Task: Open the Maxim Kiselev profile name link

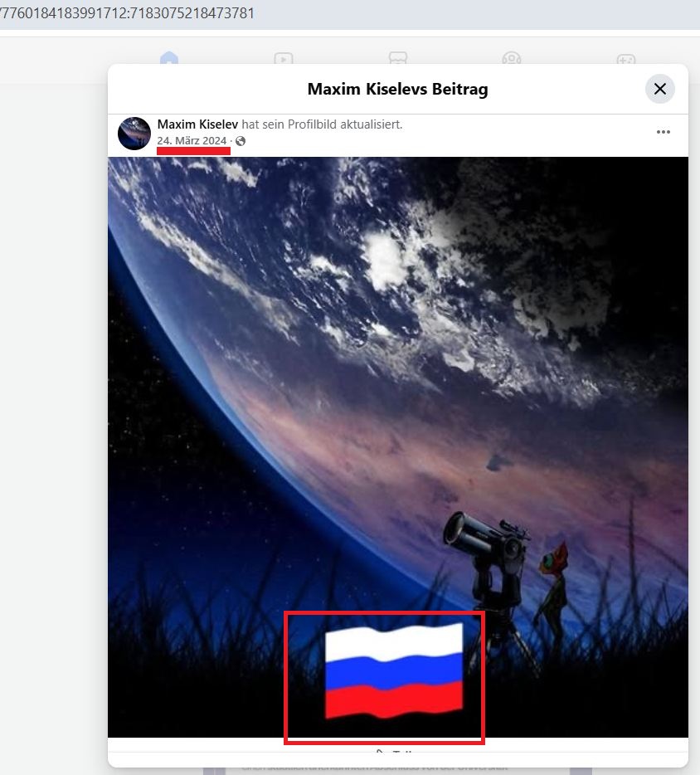Action: click(x=197, y=124)
